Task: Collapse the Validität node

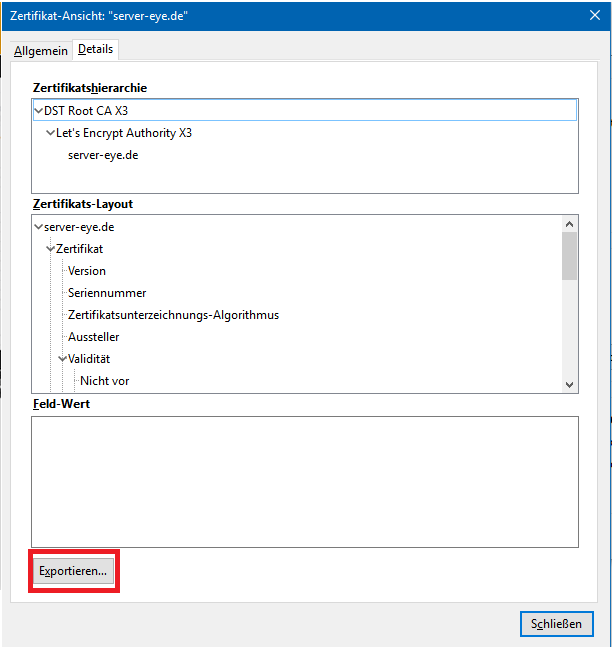Action: (x=62, y=359)
